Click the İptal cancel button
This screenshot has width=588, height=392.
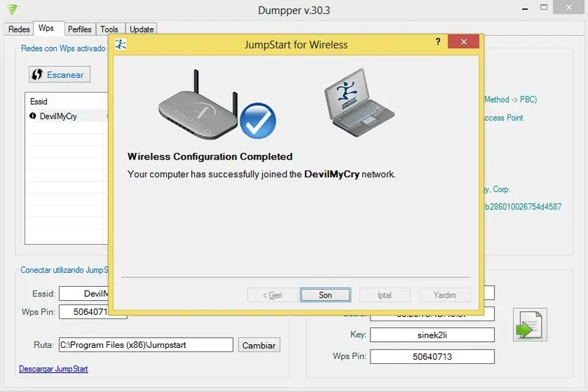pos(384,295)
